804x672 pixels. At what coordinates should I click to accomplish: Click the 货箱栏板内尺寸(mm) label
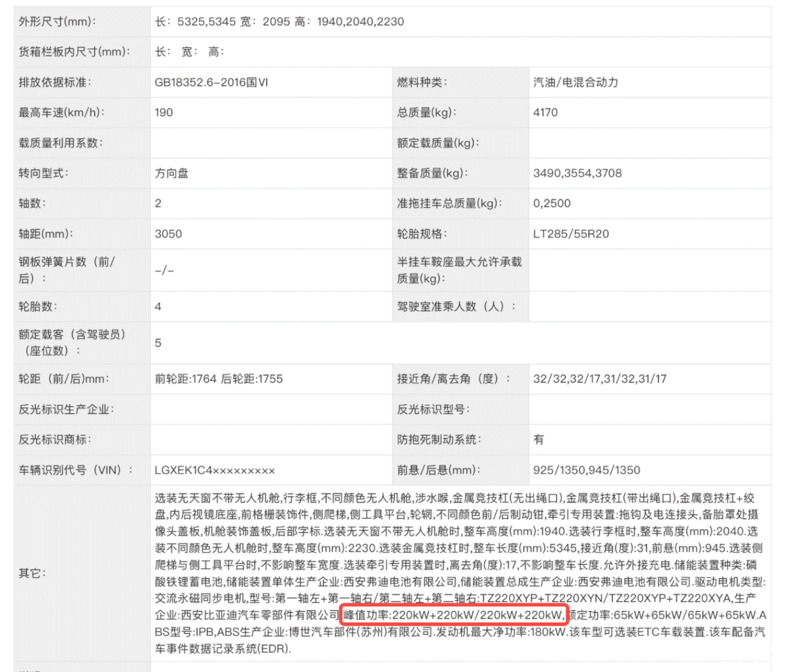[x=74, y=52]
